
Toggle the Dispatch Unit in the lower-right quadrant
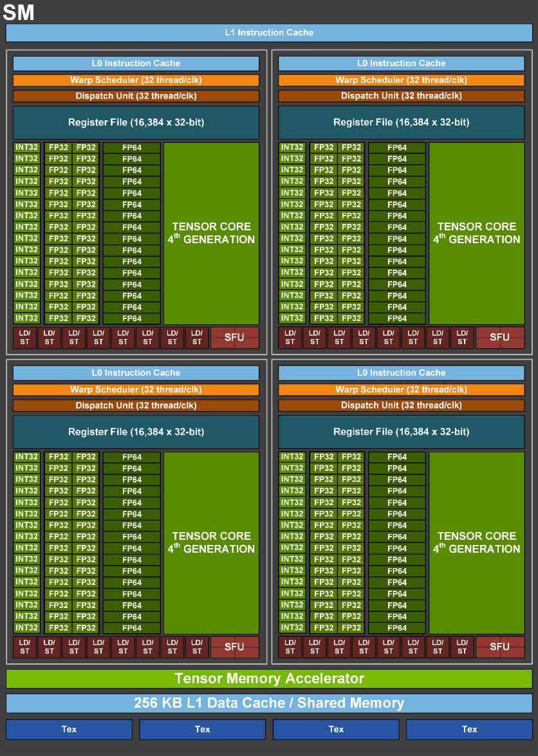pos(402,405)
